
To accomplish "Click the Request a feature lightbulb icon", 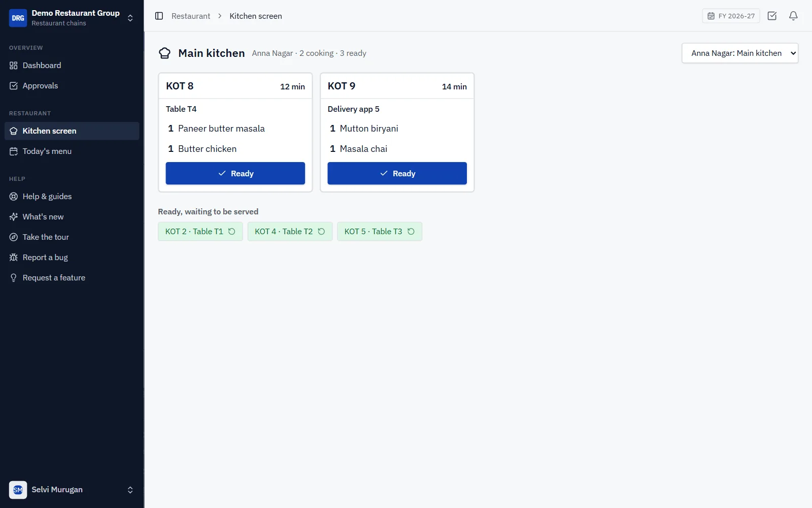I will click(x=14, y=278).
